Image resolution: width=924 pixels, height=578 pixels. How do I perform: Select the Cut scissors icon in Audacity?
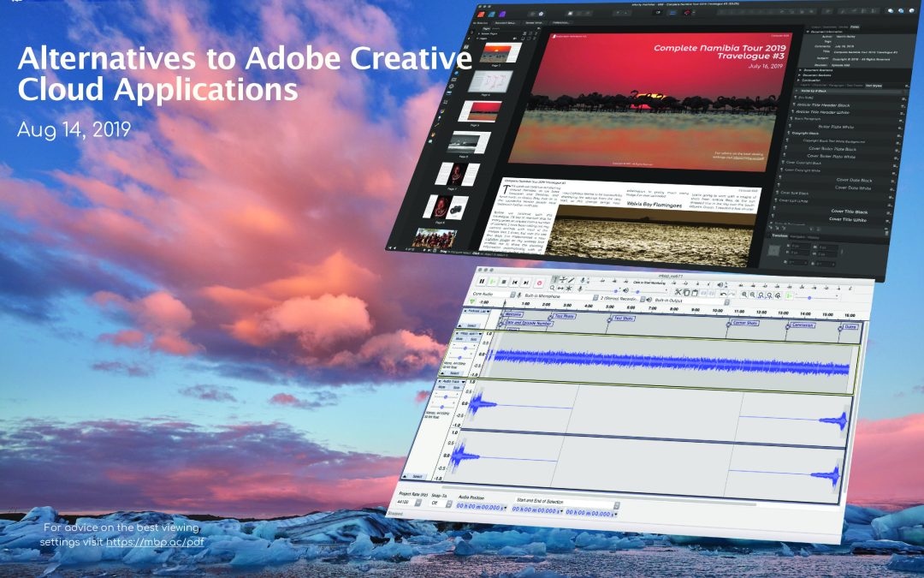pyautogui.click(x=676, y=293)
